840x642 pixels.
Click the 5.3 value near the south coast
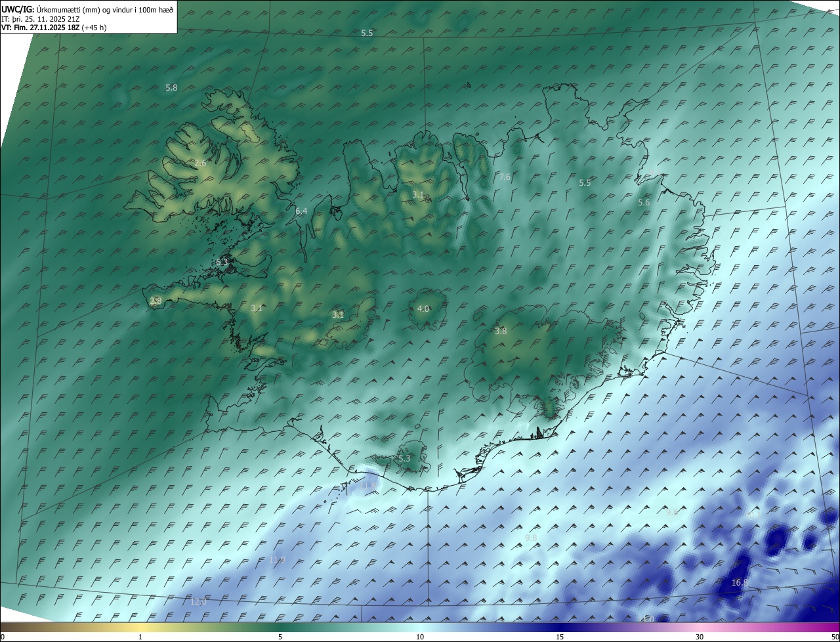tap(404, 459)
